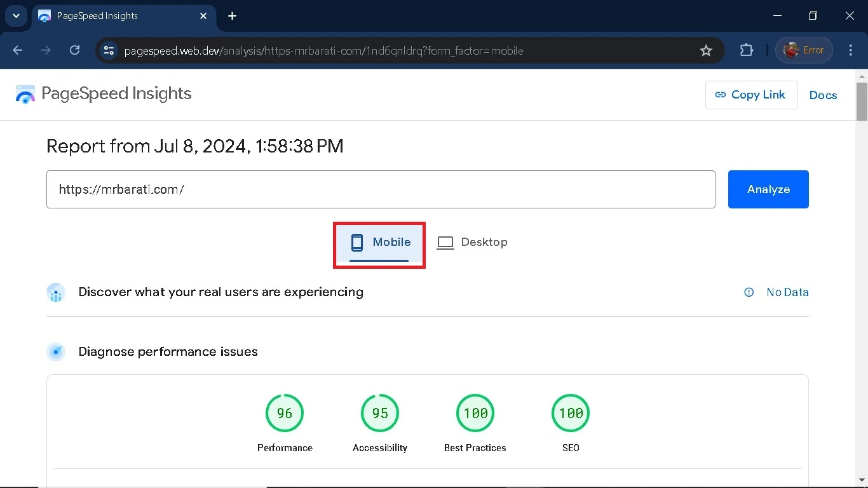Viewport: 868px width, 488px height.
Task: Click 'Discover what your real users are experiencing'
Action: pyautogui.click(x=221, y=292)
